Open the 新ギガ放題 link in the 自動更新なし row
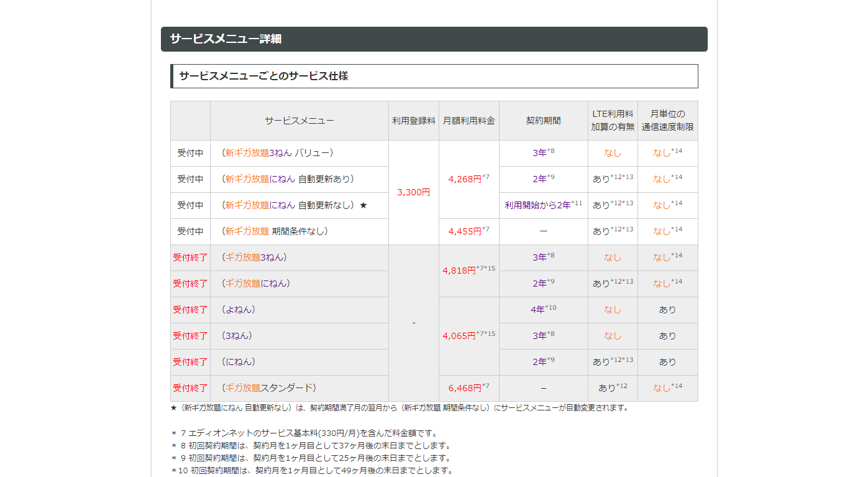This screenshot has width=868, height=477. pyautogui.click(x=247, y=205)
